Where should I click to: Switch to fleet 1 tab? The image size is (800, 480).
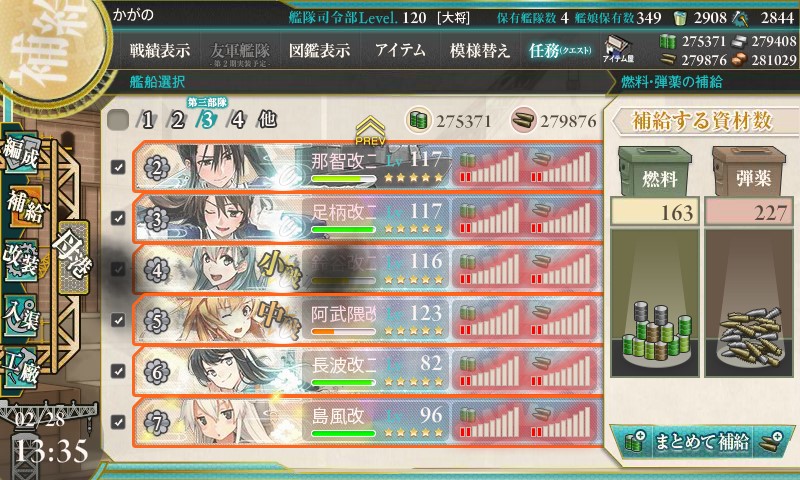147,120
